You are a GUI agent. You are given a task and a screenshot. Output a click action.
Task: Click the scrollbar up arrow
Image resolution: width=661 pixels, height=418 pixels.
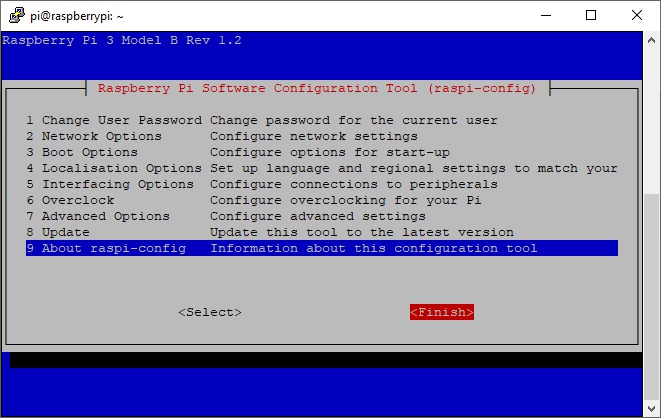(652, 39)
